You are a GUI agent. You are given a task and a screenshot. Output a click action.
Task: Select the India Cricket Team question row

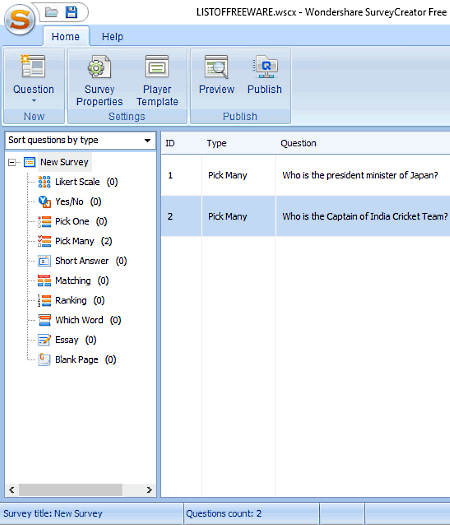click(x=305, y=216)
